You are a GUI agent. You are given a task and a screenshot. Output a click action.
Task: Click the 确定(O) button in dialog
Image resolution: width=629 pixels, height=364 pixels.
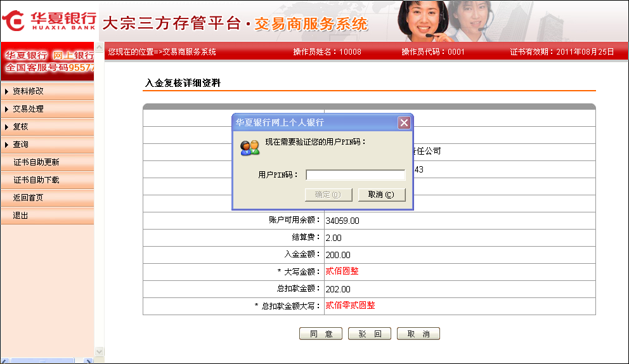(x=328, y=195)
